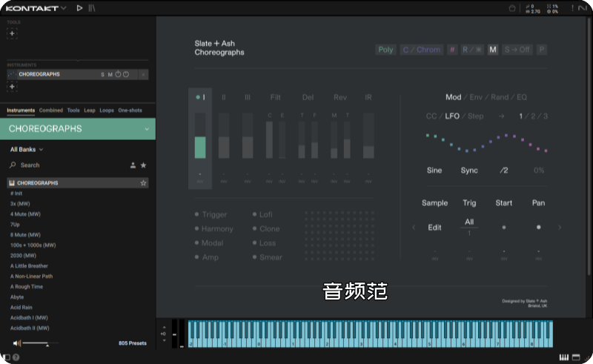Enable the Lofi effect
The height and width of the screenshot is (364, 593).
point(255,214)
